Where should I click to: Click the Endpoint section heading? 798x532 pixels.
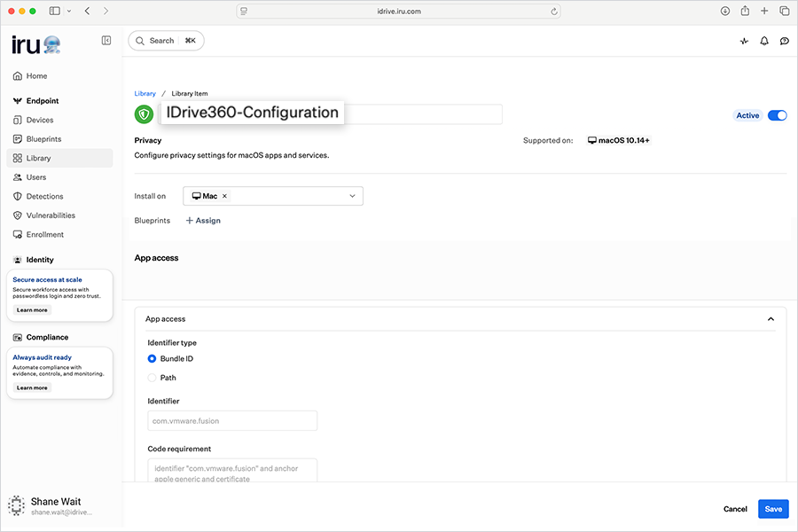pos(43,101)
